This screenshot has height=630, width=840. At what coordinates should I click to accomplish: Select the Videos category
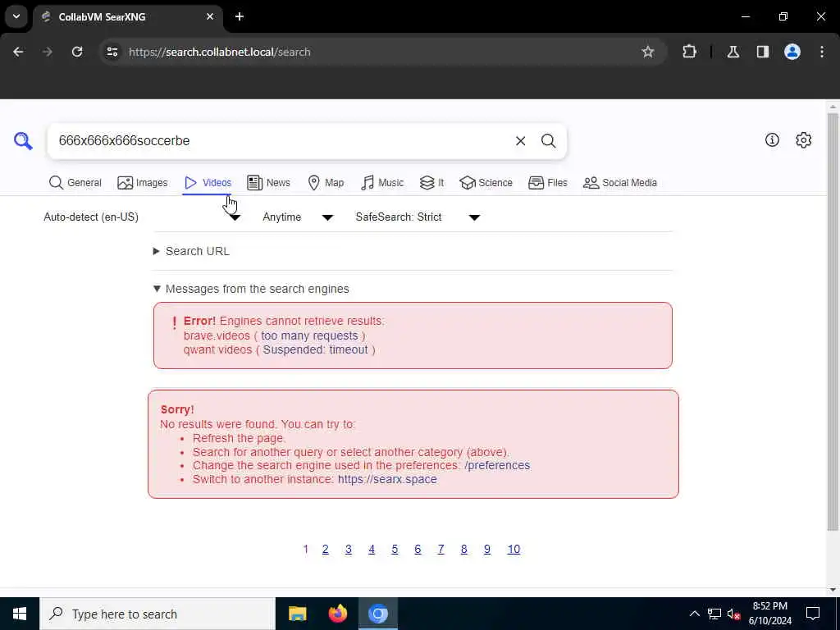click(x=208, y=183)
